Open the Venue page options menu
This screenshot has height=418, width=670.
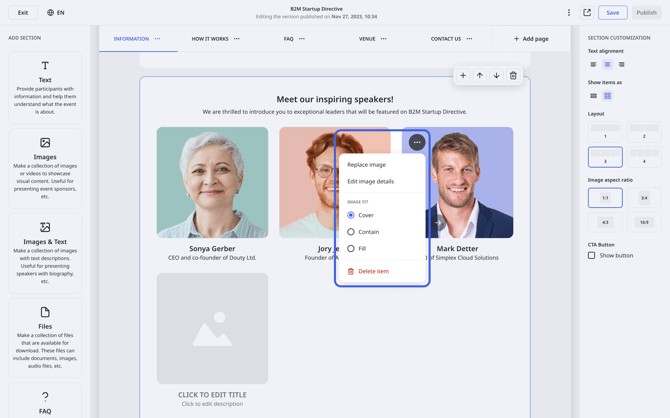point(384,38)
